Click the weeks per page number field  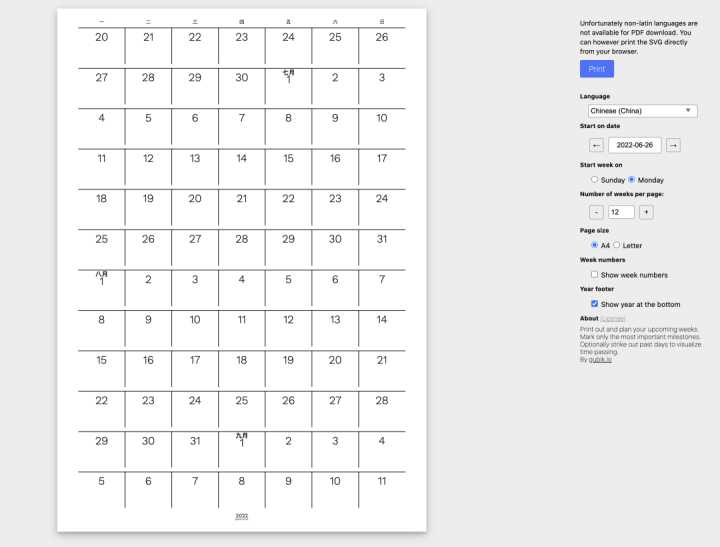[x=621, y=212]
